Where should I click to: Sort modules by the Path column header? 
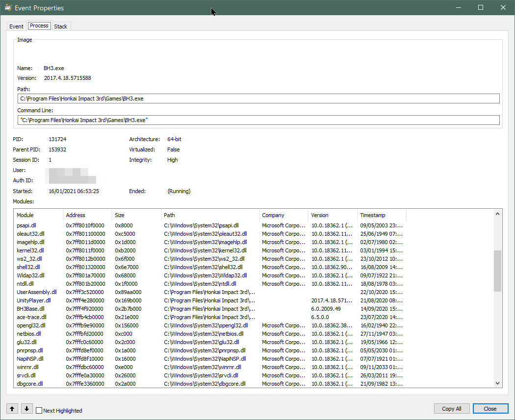[210, 215]
